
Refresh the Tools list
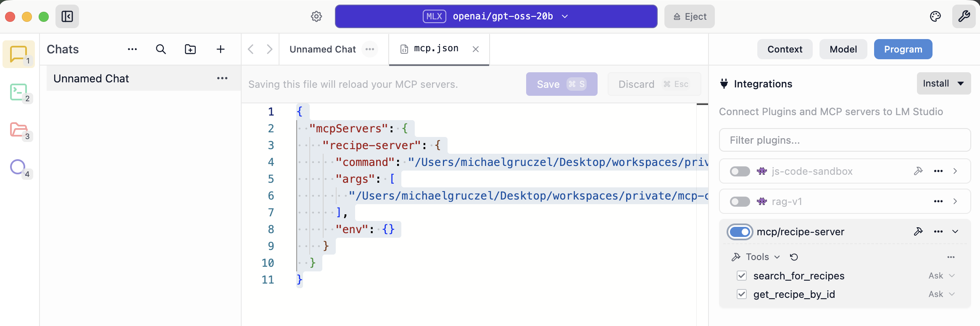tap(794, 257)
